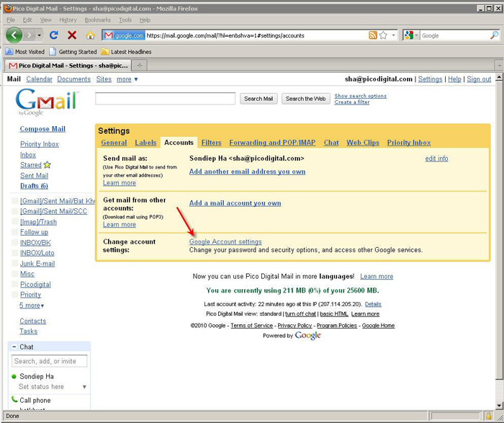504x423 pixels.
Task: Click the account activity Details link
Action: pos(373,304)
